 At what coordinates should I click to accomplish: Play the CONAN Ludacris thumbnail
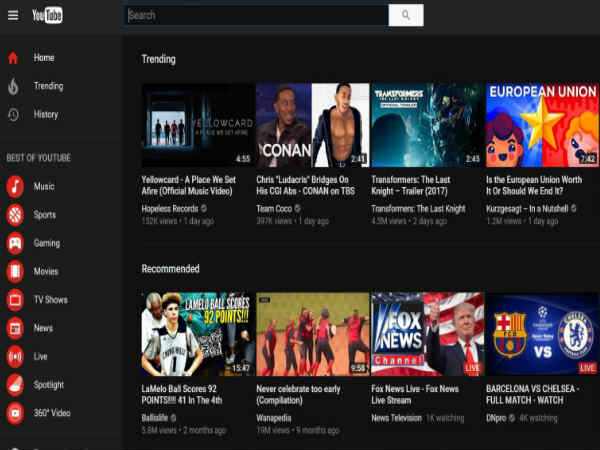point(313,125)
